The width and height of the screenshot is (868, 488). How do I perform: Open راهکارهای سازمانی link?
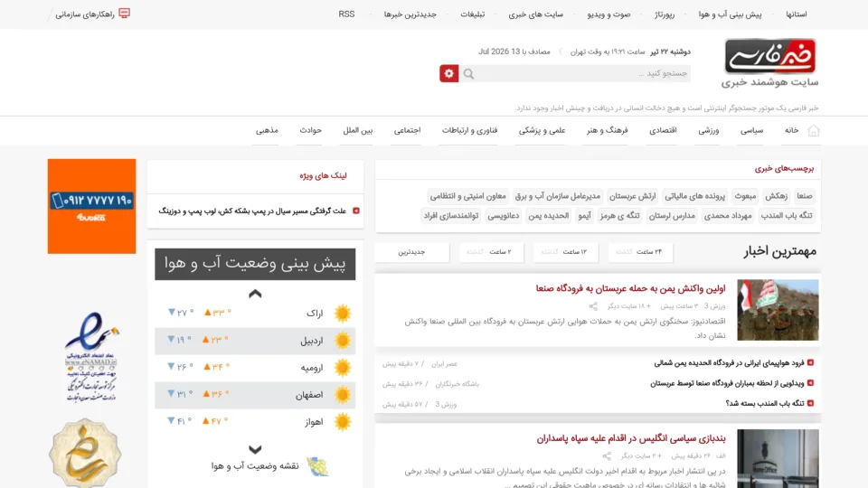85,14
